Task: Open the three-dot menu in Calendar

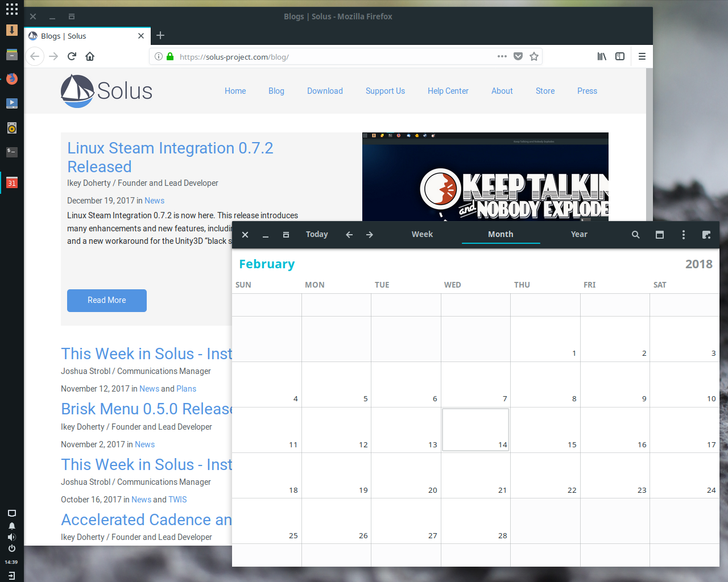Action: [x=684, y=235]
